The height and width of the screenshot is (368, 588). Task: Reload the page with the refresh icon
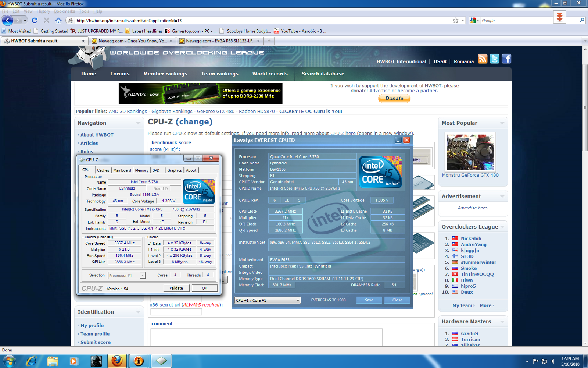(35, 21)
